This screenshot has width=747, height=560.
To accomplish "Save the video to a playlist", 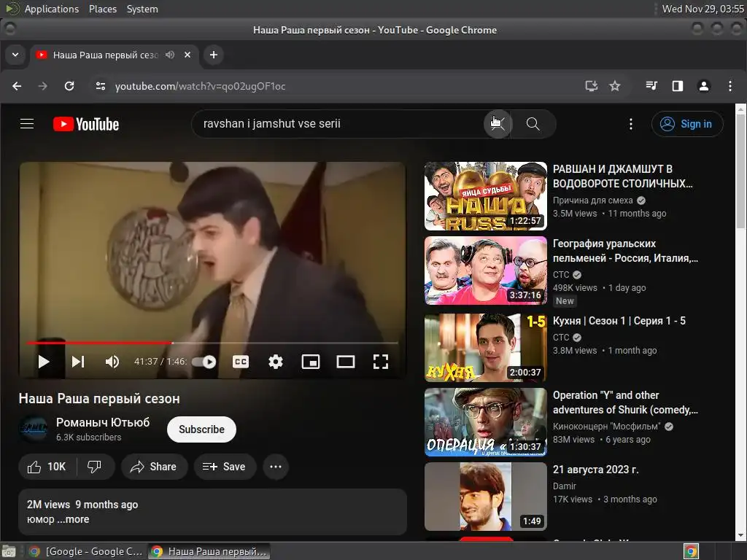I will tap(225, 467).
